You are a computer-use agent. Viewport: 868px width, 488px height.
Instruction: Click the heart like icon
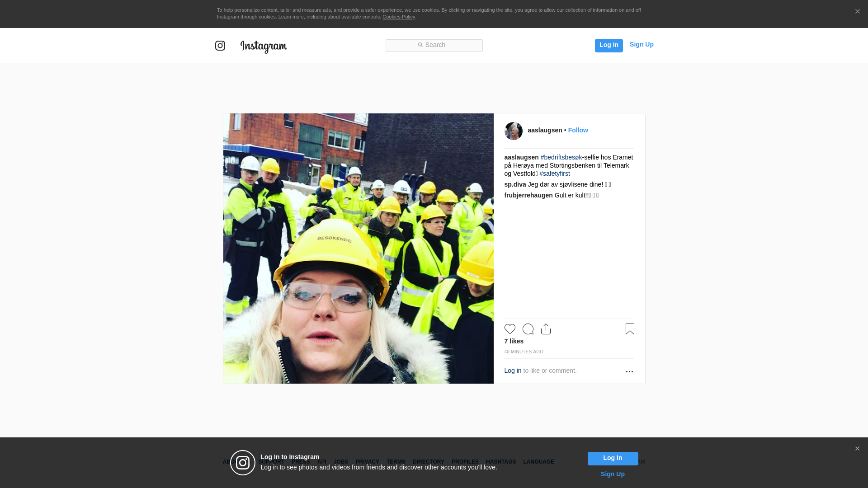(x=509, y=329)
